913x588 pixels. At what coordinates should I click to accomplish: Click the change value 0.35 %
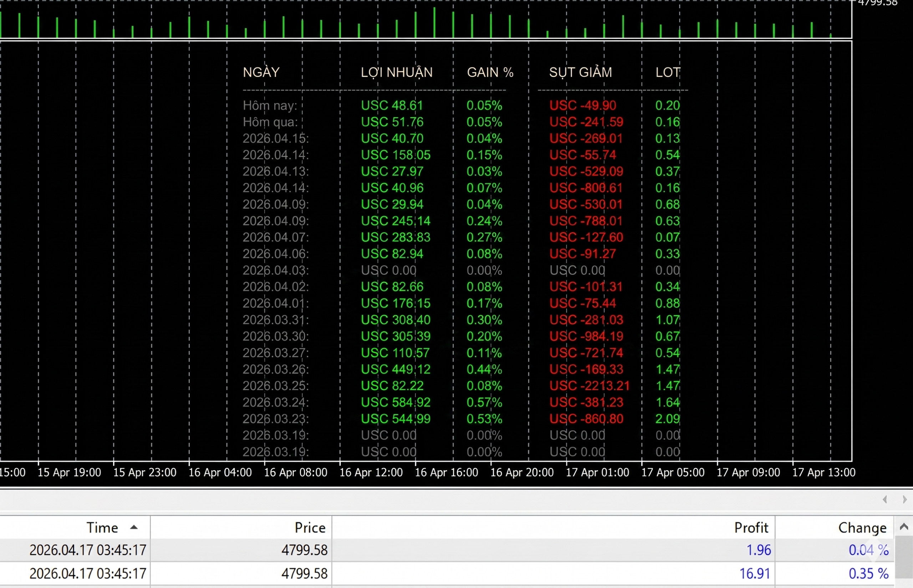(868, 573)
